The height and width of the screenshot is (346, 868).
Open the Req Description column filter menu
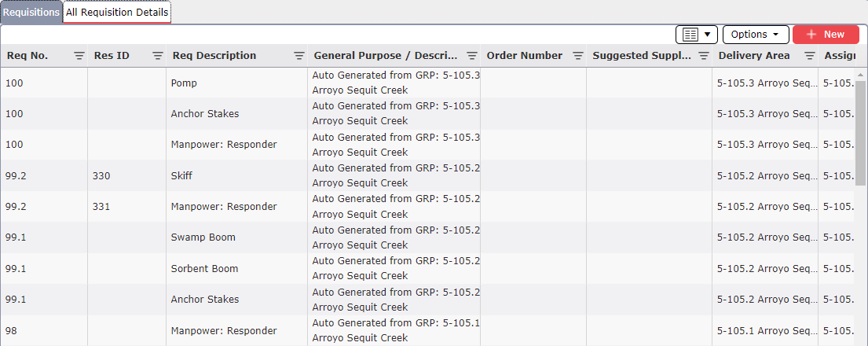click(x=299, y=56)
